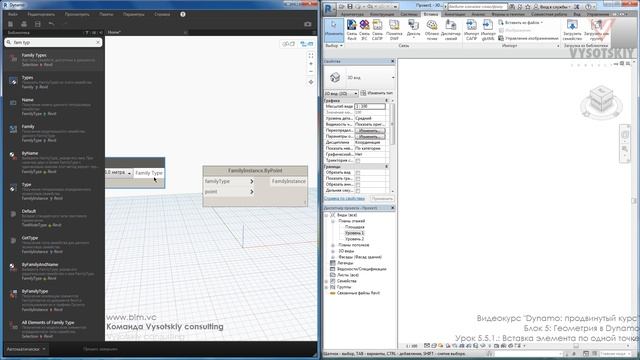This screenshot has height=360, width=640.
Task: Click the Dynamo canvas zoom in plus icon
Action: (311, 64)
